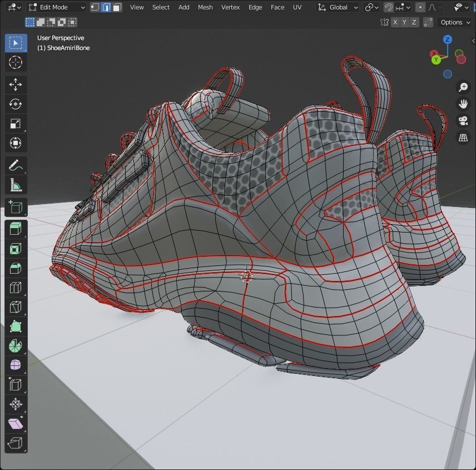Open the Mesh menu
Screen dimensions: 476x470
[x=205, y=7]
